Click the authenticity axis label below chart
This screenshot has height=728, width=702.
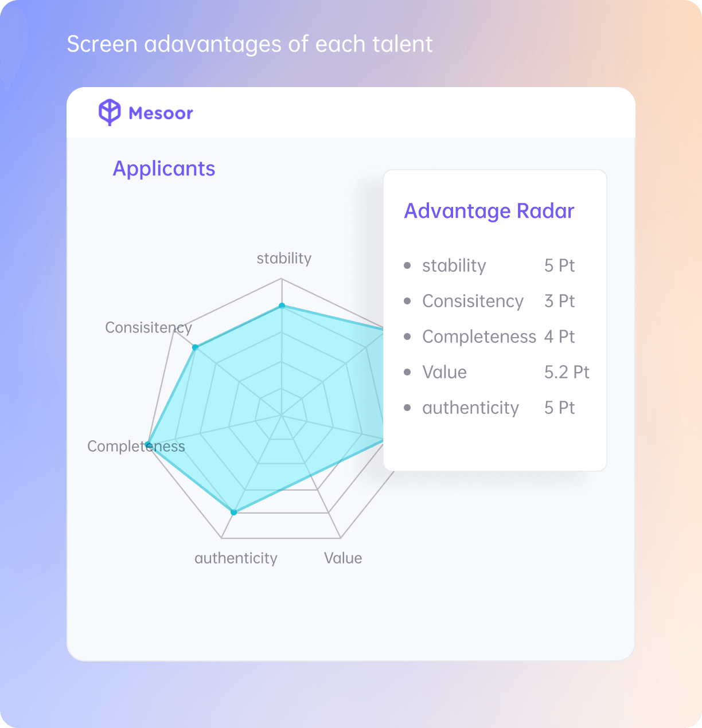(236, 558)
